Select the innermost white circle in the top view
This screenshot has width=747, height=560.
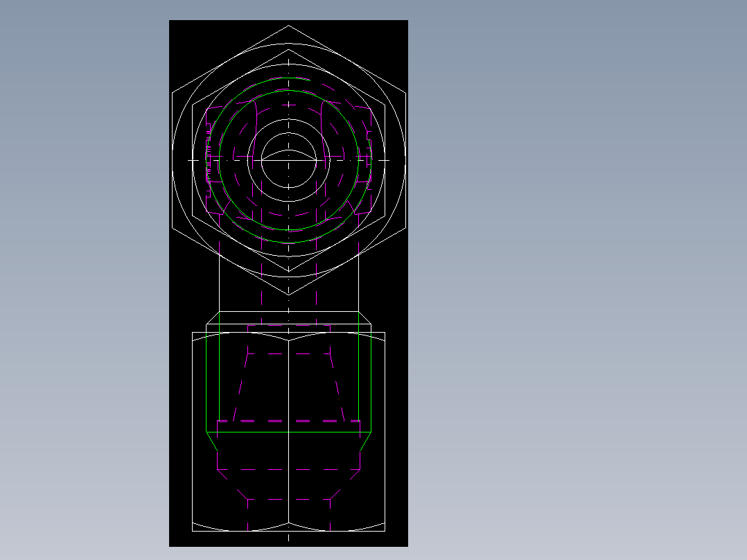(x=289, y=161)
